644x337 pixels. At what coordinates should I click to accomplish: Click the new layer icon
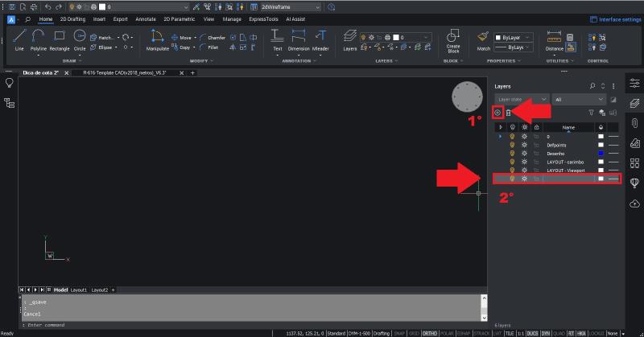pyautogui.click(x=498, y=113)
